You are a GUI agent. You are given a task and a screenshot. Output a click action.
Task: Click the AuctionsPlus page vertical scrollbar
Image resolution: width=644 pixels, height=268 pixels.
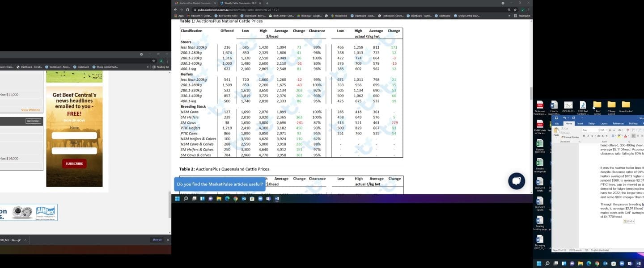click(x=531, y=94)
